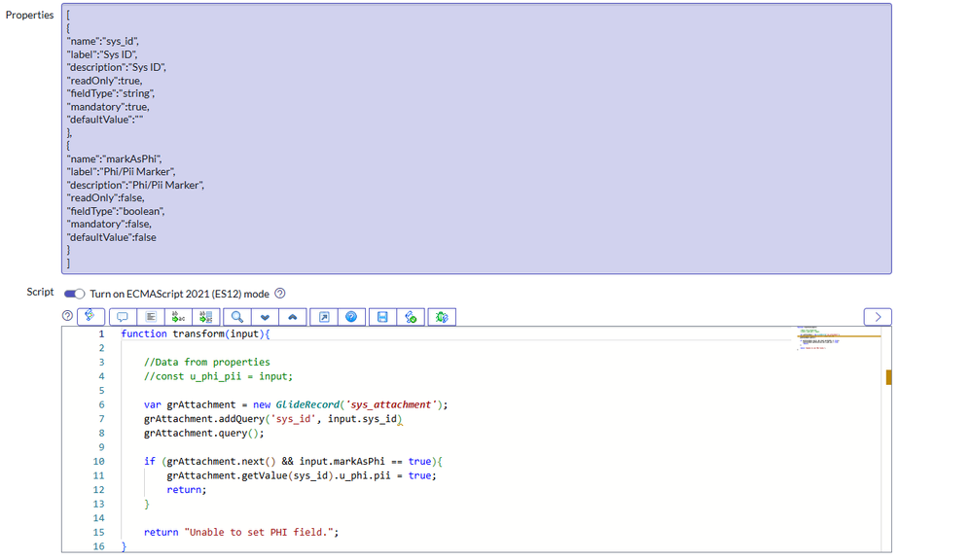972x560 pixels.
Task: Open editor help blue question icon
Action: point(351,317)
